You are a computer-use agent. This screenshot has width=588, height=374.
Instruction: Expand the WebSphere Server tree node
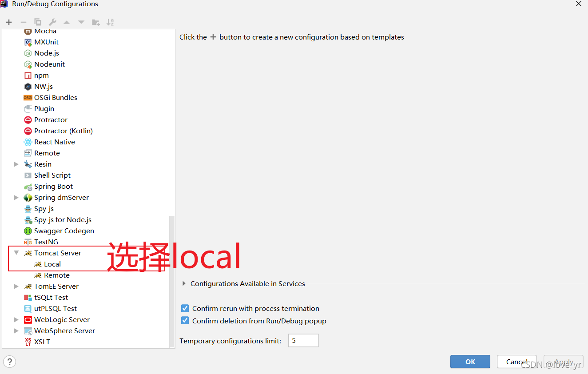click(16, 331)
